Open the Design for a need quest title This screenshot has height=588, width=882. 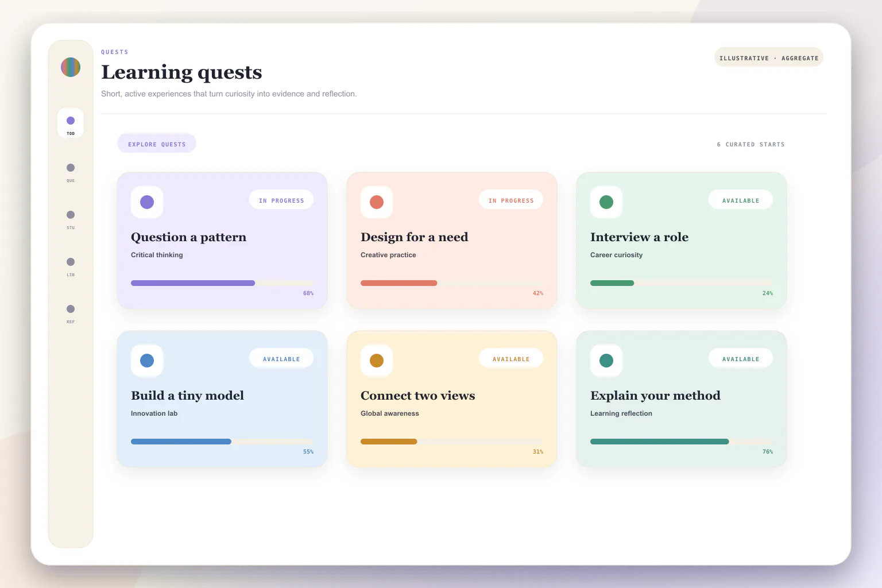coord(414,237)
